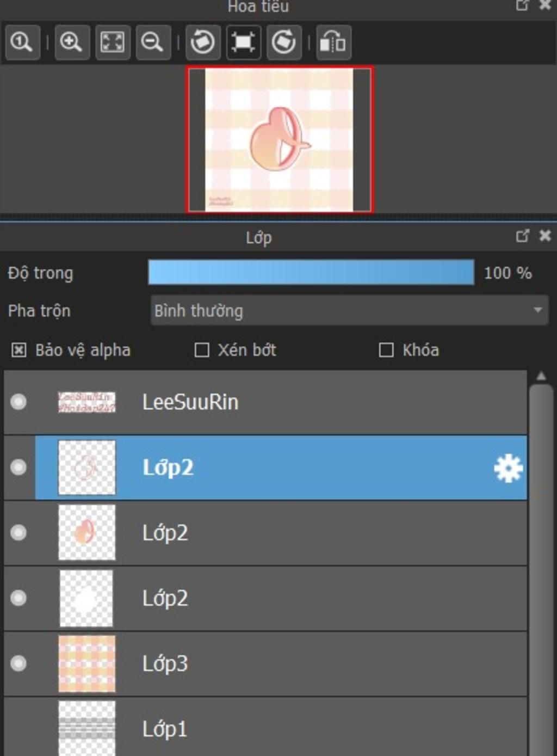Pop out the Lớp panel
The width and height of the screenshot is (557, 756).
point(522,236)
